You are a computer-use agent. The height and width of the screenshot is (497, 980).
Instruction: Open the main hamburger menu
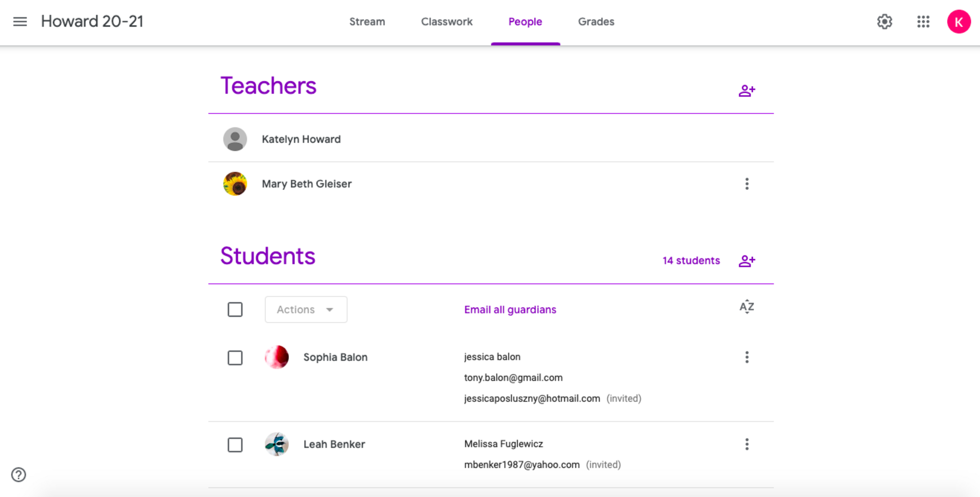[20, 22]
